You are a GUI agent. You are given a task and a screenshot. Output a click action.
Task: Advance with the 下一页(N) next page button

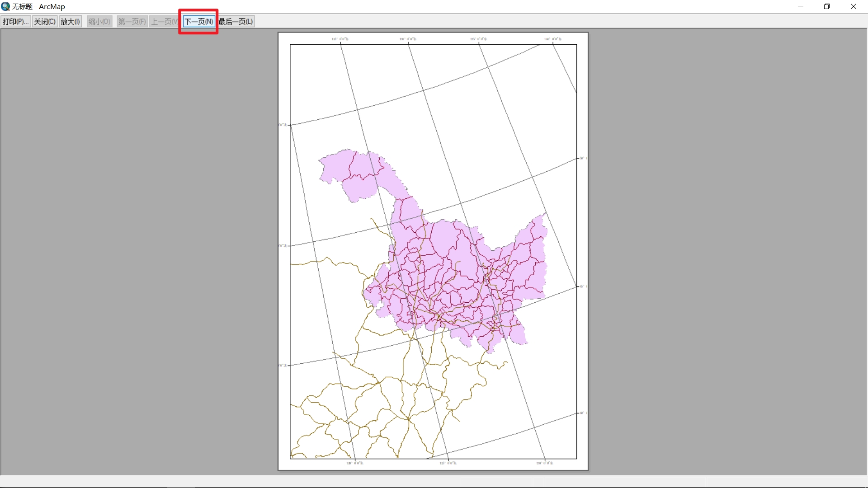coord(199,22)
